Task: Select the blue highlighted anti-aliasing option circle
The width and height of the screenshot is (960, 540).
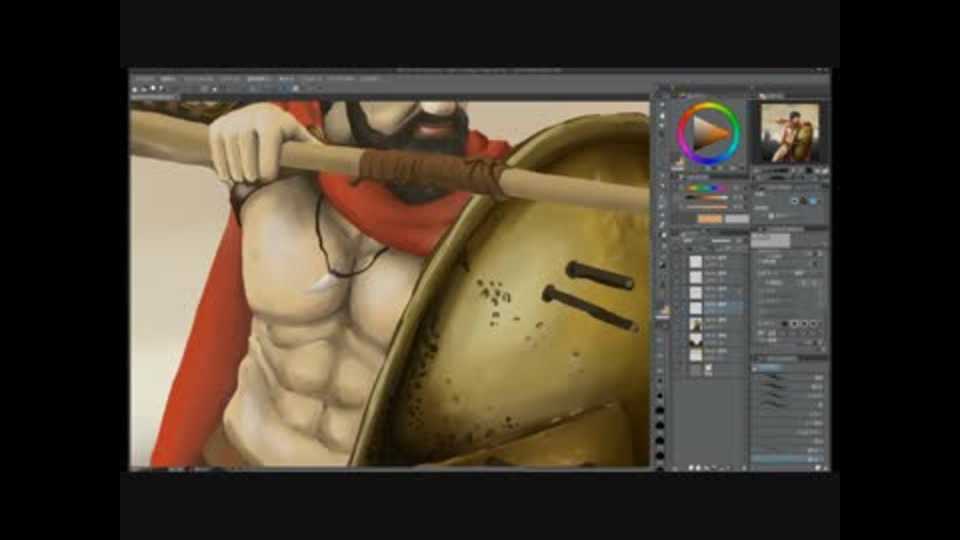Action: 813,201
